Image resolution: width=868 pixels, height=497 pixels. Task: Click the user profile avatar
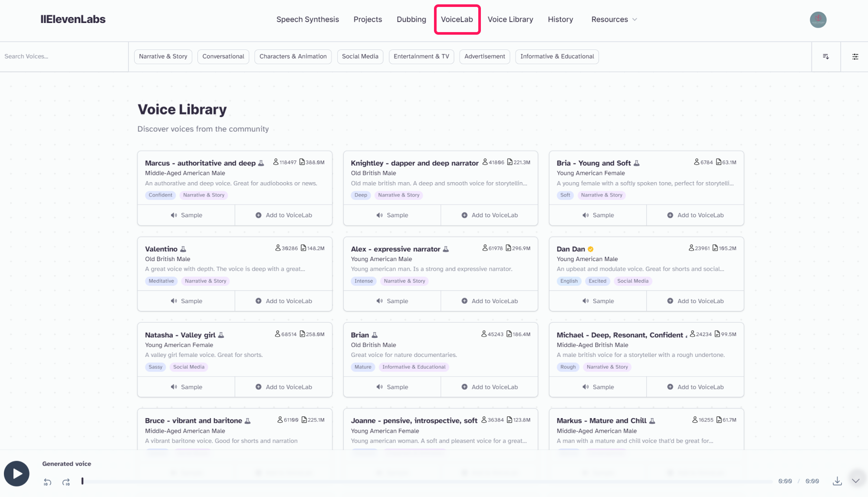(818, 20)
